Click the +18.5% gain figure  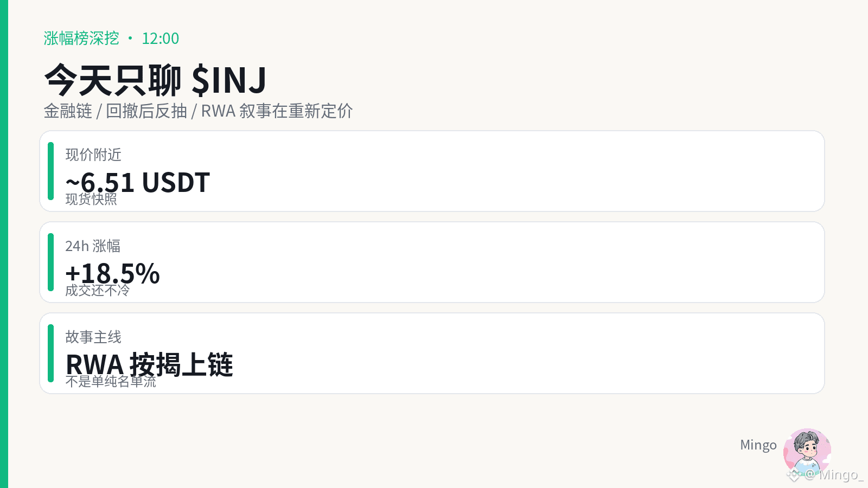tap(112, 273)
